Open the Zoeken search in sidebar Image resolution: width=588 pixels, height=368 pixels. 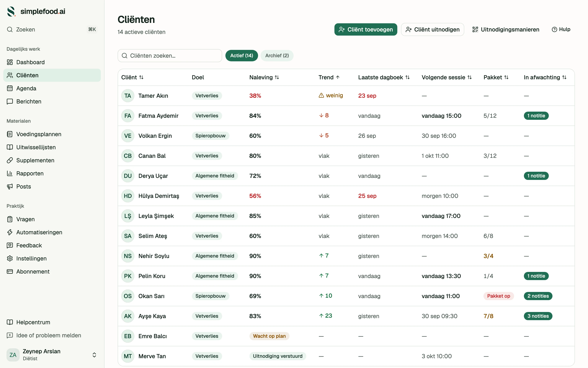[x=52, y=29]
